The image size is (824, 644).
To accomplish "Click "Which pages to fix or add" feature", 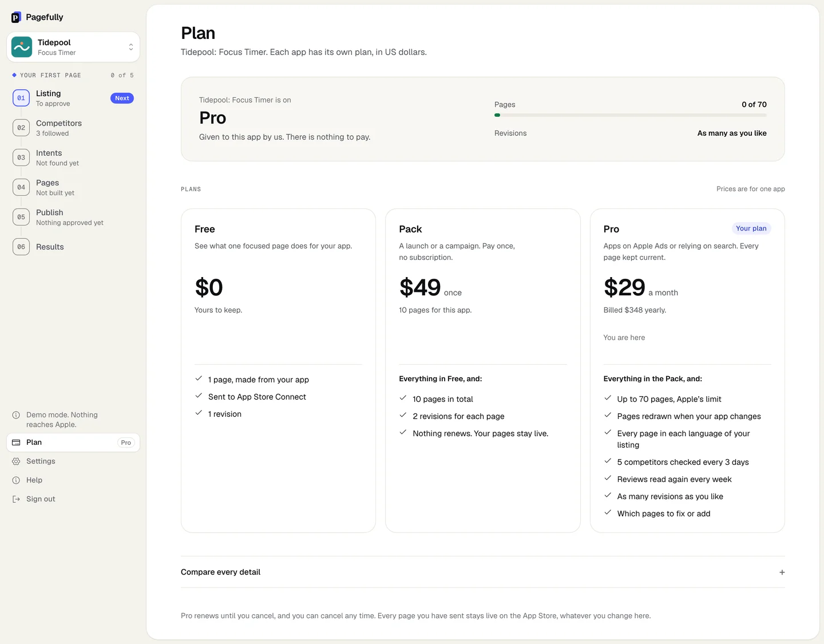I will [x=664, y=513].
